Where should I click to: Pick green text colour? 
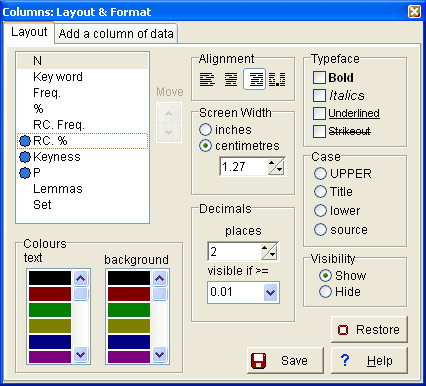coord(50,310)
